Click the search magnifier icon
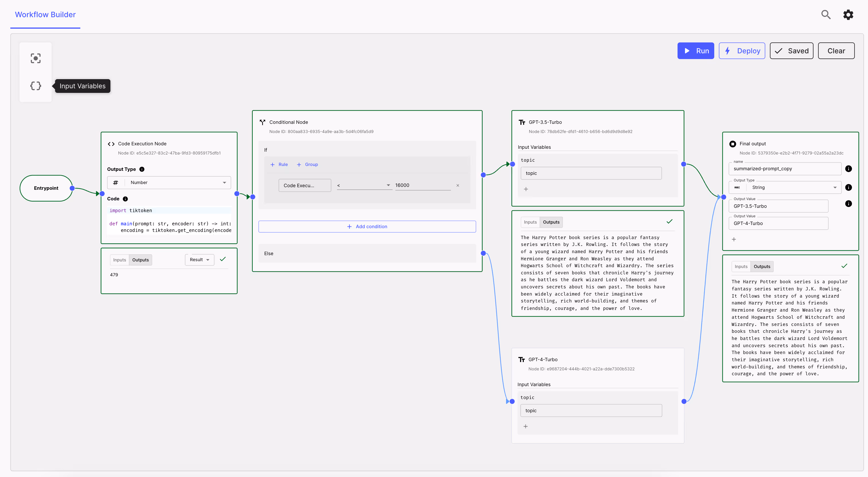This screenshot has width=868, height=477. (826, 14)
